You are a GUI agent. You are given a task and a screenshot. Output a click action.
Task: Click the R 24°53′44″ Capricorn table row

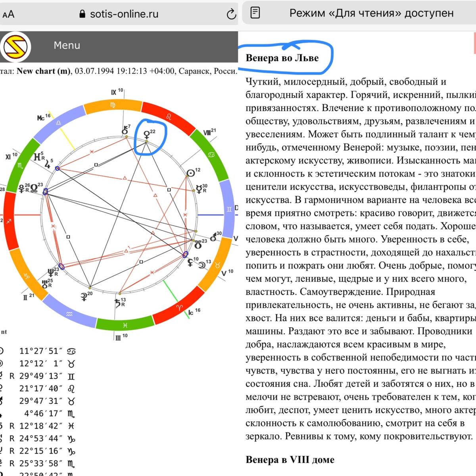tap(38, 439)
